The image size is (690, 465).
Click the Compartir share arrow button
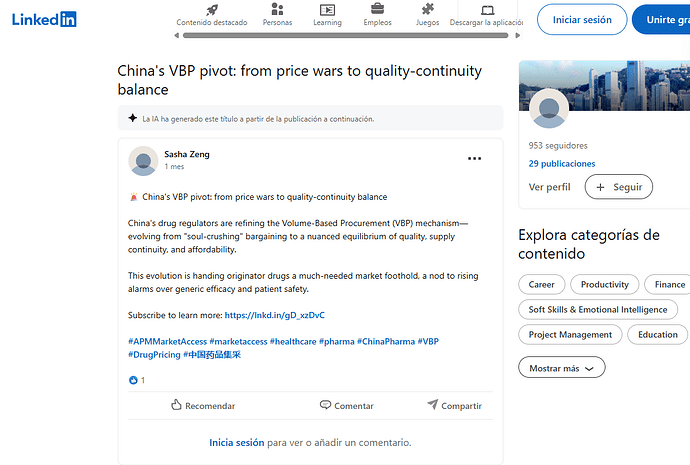pos(455,405)
